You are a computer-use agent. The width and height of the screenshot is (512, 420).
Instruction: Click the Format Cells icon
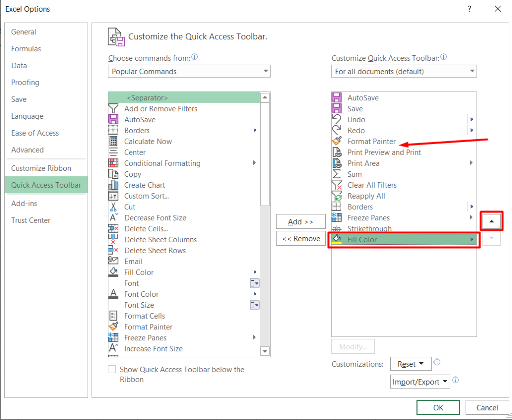coord(113,316)
